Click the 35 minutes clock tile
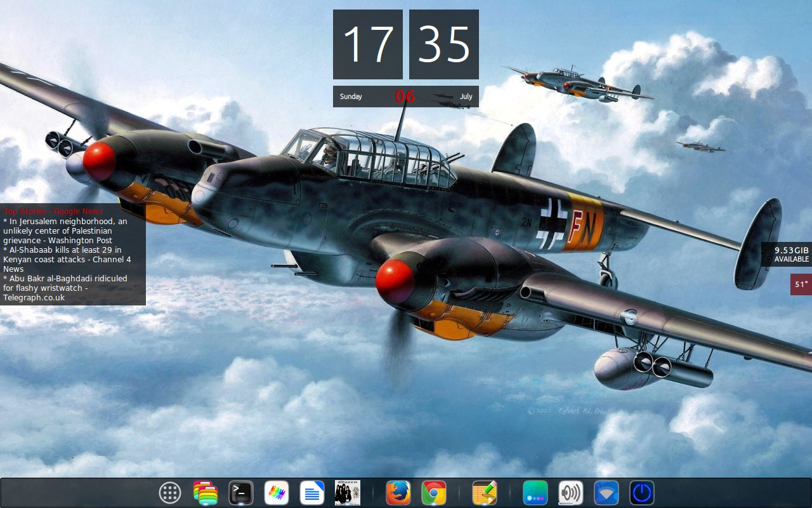 coord(444,44)
